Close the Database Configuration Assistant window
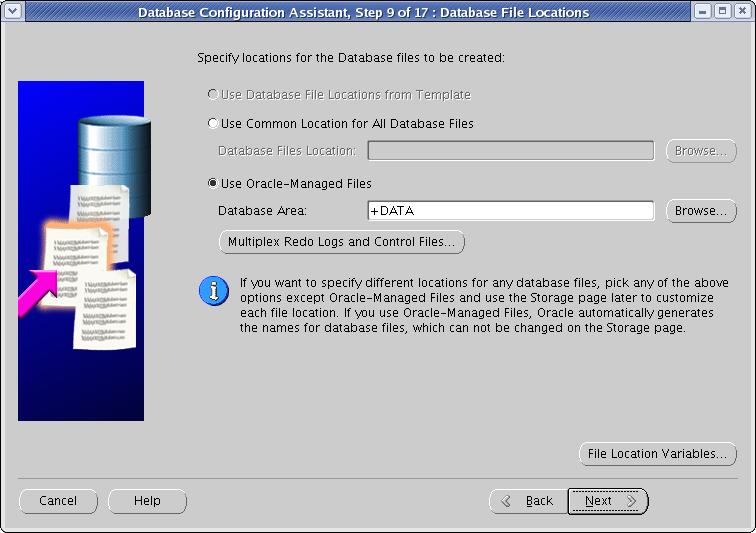The height and width of the screenshot is (533, 756). tap(742, 11)
